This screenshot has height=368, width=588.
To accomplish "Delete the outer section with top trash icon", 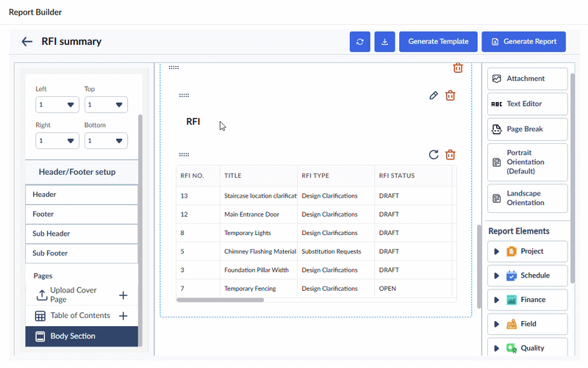I will [457, 68].
